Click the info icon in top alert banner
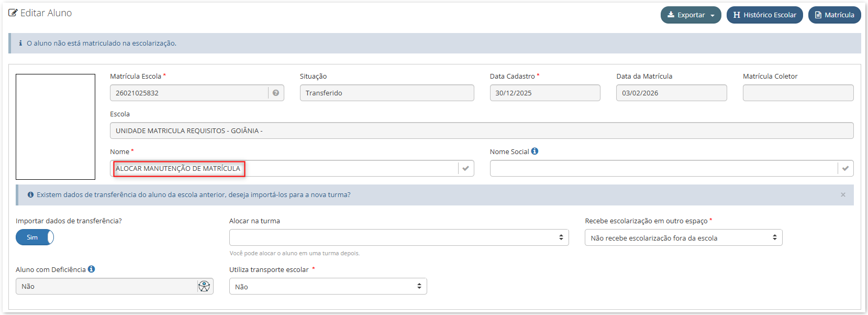 click(20, 43)
